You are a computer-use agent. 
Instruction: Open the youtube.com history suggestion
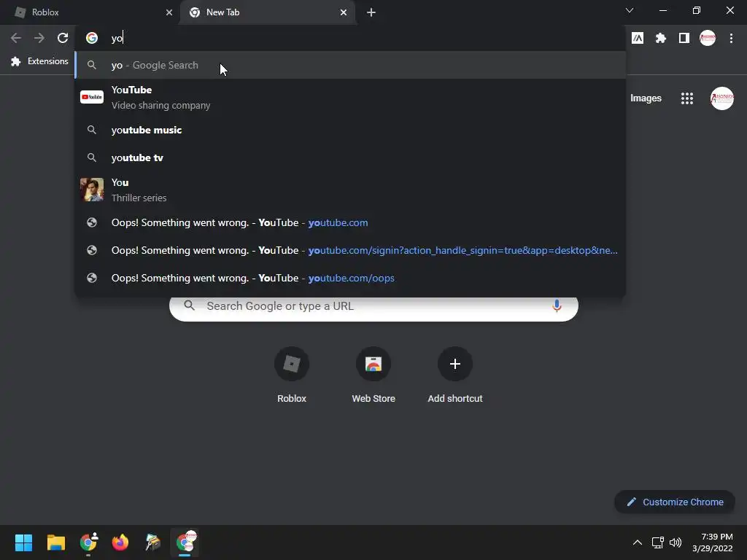tap(350, 222)
